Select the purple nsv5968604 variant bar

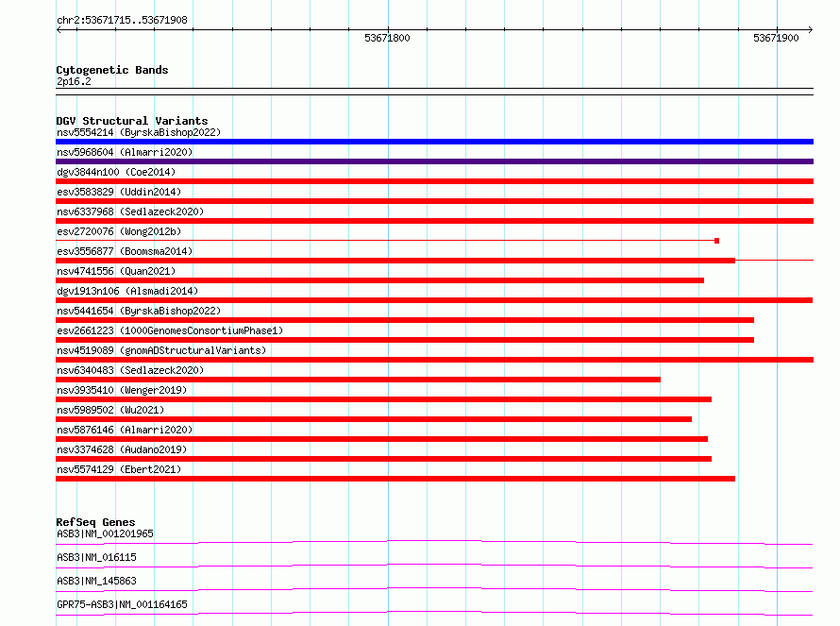[434, 161]
